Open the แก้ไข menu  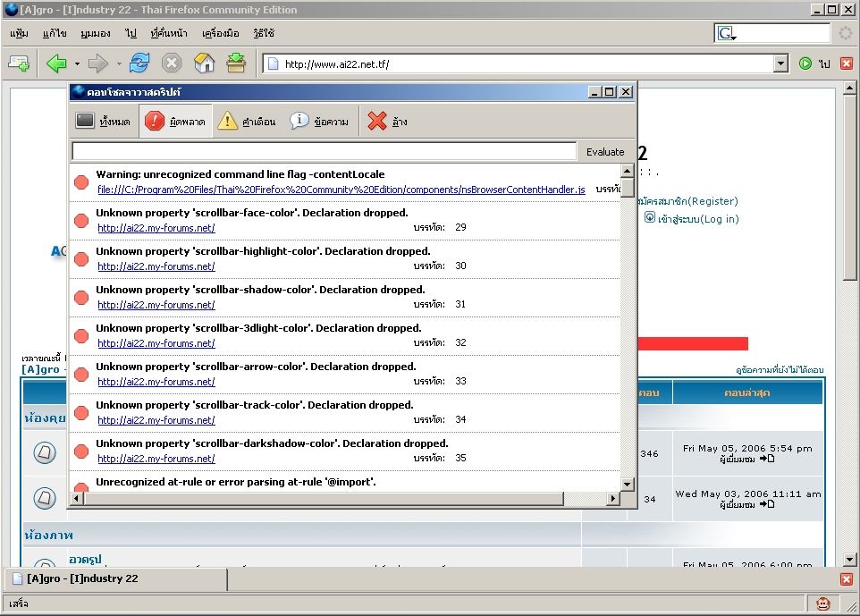55,33
